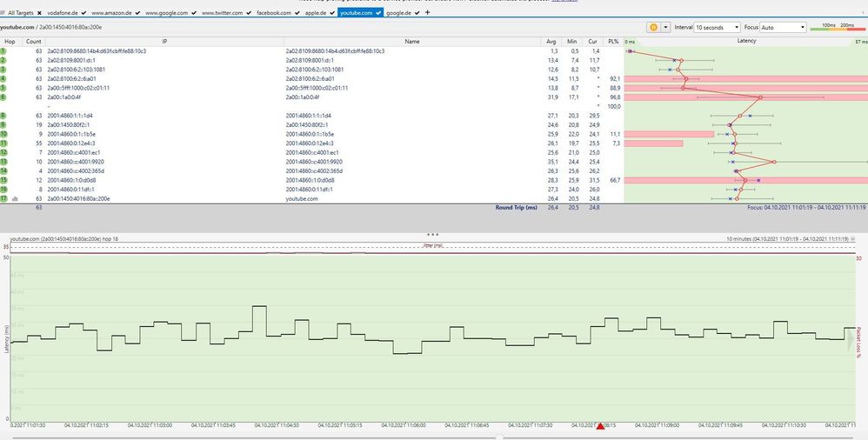Click the Focus time range text under the graph
This screenshot has width=868, height=440.
pyautogui.click(x=806, y=208)
